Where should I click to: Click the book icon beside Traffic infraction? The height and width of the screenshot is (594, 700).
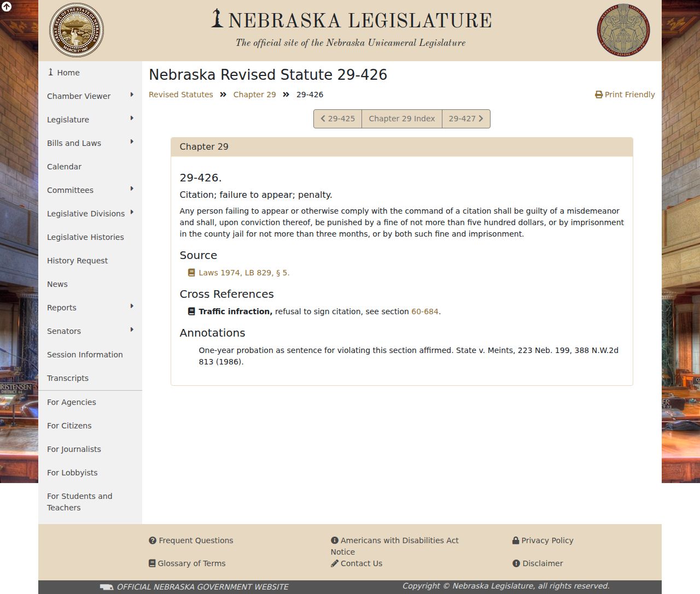[191, 311]
